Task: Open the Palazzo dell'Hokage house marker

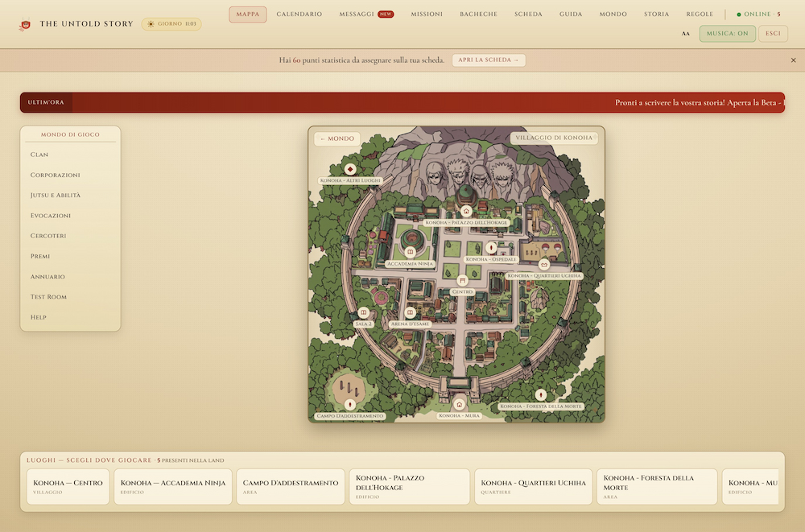Action: click(465, 211)
